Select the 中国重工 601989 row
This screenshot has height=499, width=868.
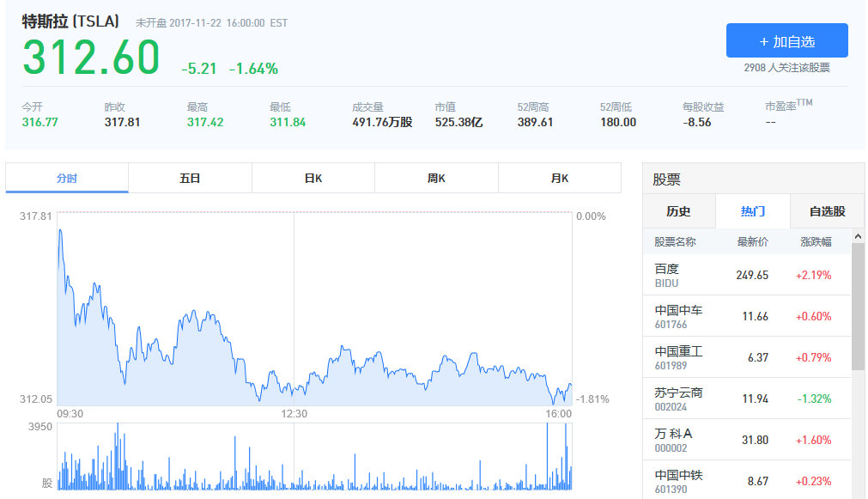click(x=746, y=357)
